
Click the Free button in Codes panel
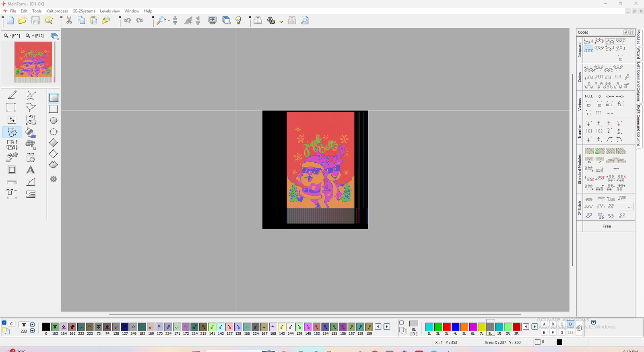(x=607, y=226)
